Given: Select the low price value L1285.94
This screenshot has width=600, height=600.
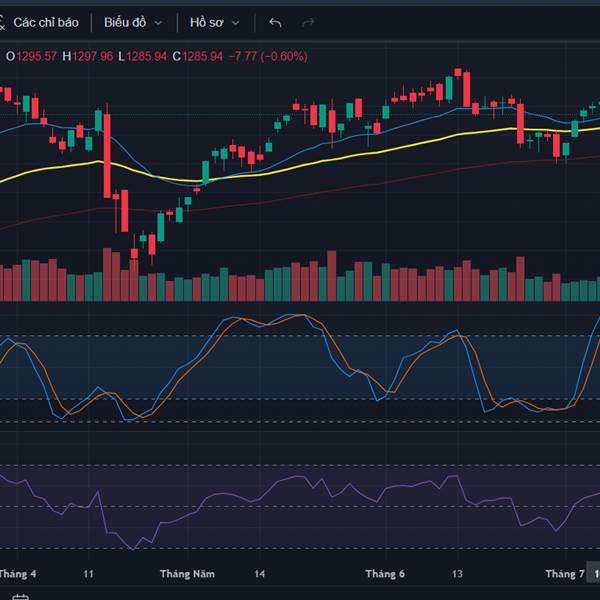Looking at the screenshot, I should 142,57.
